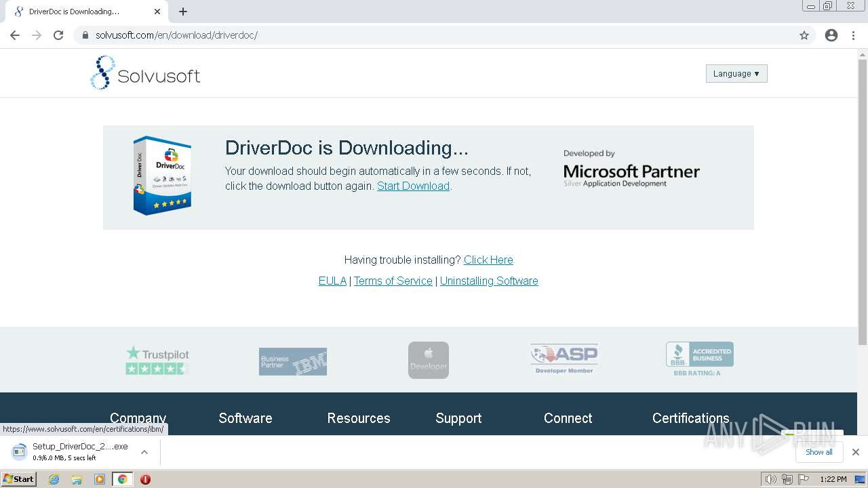Open a new tab with plus icon

click(x=183, y=12)
